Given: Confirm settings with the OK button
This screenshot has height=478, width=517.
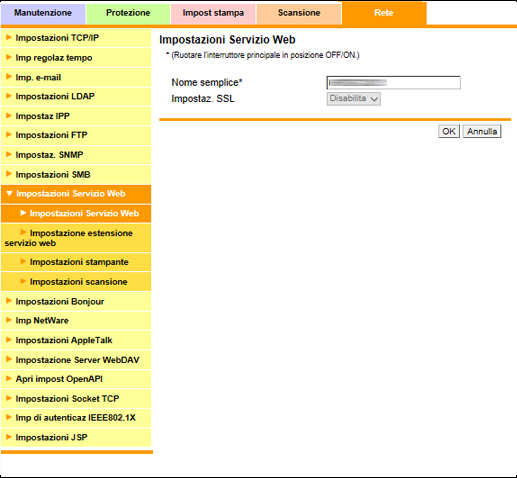Looking at the screenshot, I should (449, 131).
